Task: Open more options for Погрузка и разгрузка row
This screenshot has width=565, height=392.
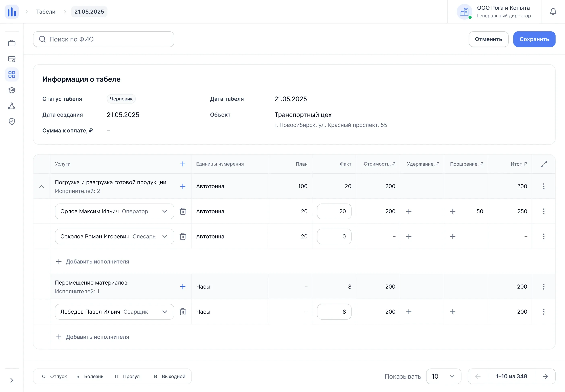Action: coord(544,186)
